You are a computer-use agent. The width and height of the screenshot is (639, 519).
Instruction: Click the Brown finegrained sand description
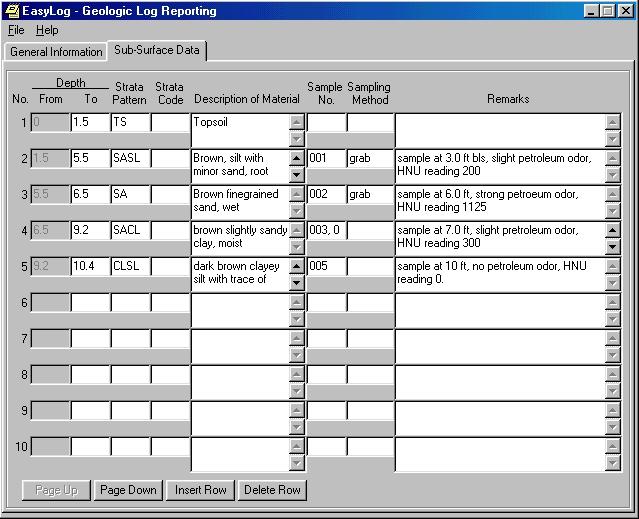pos(240,202)
